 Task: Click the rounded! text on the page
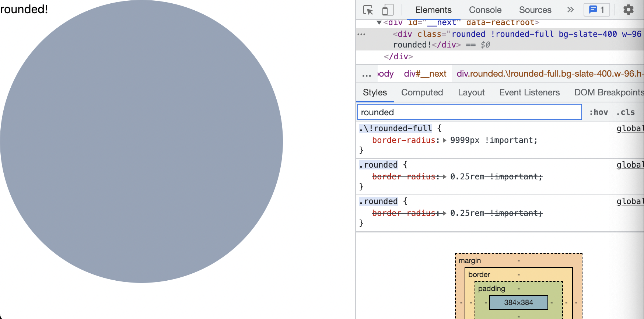(24, 9)
